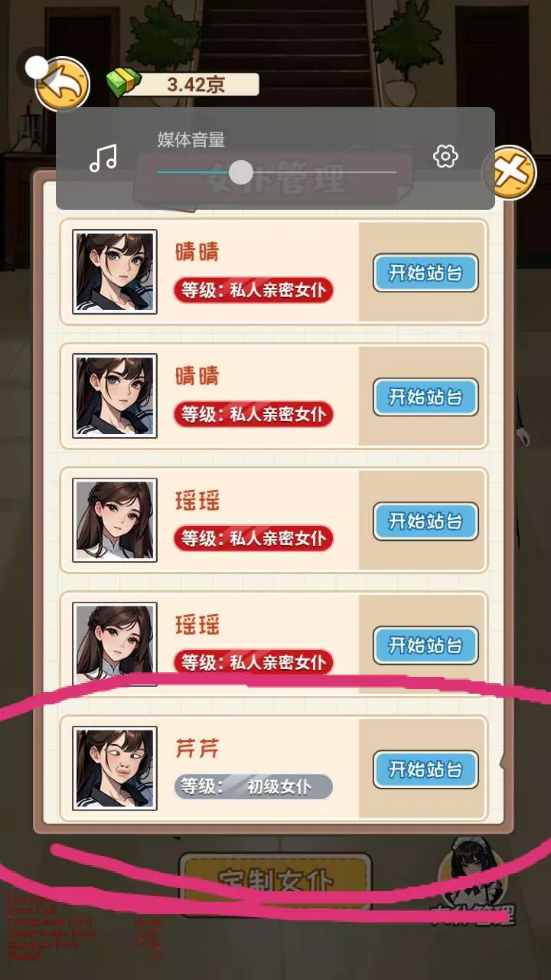Click second 晴晴's 私人亲密女仆 level badge

(253, 414)
